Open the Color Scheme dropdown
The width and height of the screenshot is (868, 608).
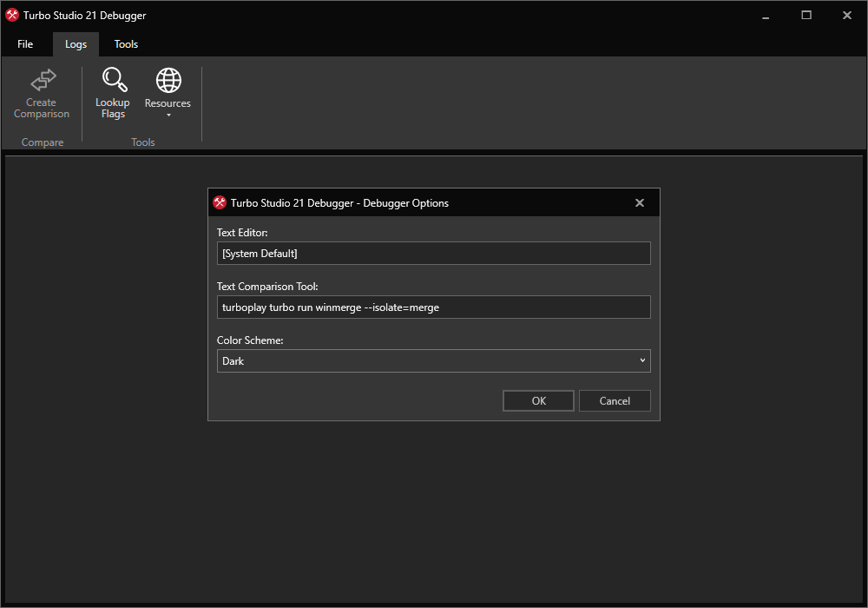point(434,360)
